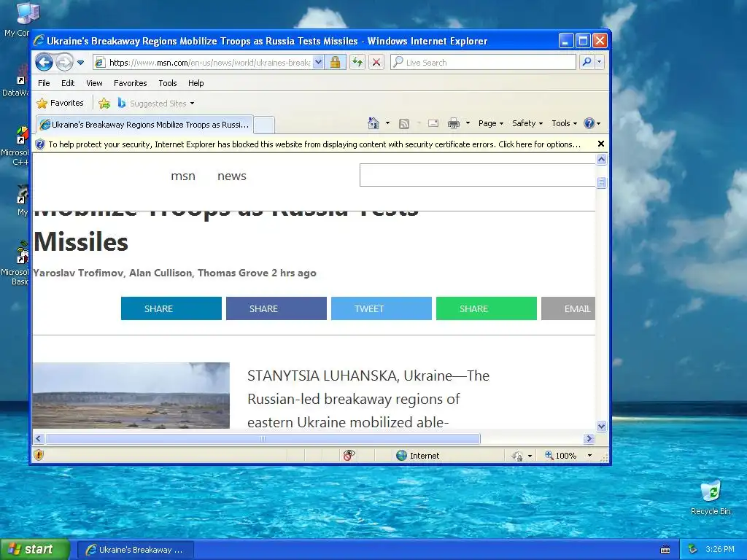Click the Stop loading button

click(376, 63)
